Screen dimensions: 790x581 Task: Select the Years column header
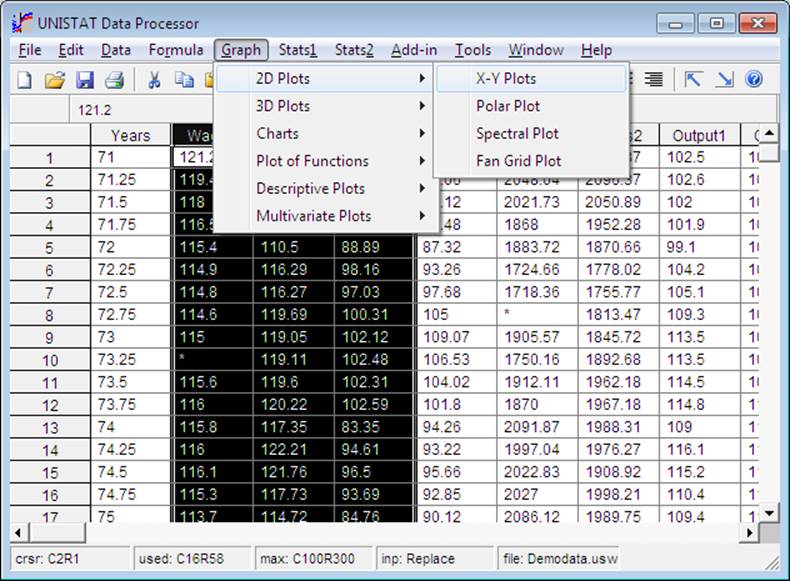131,135
